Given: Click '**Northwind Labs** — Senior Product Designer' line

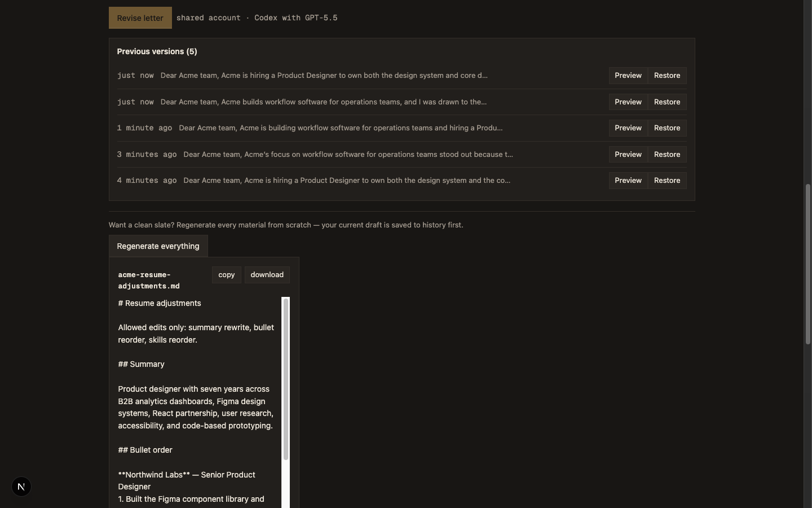Looking at the screenshot, I should pyautogui.click(x=187, y=480).
